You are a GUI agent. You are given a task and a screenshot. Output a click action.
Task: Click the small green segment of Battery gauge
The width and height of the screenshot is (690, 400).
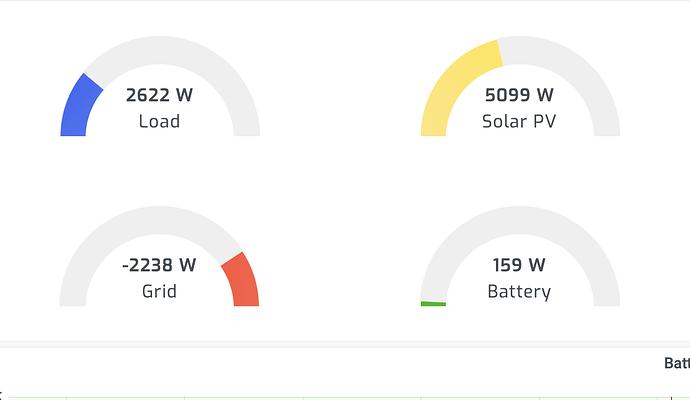point(433,304)
